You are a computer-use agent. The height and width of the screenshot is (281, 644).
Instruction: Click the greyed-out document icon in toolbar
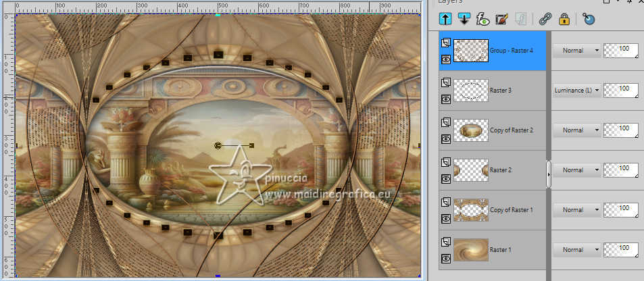click(521, 19)
